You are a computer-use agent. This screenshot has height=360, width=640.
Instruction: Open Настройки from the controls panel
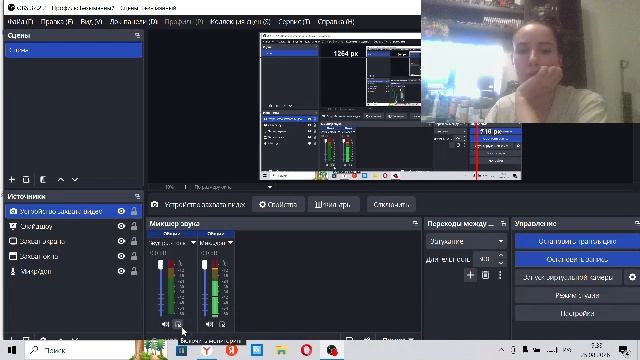click(577, 313)
